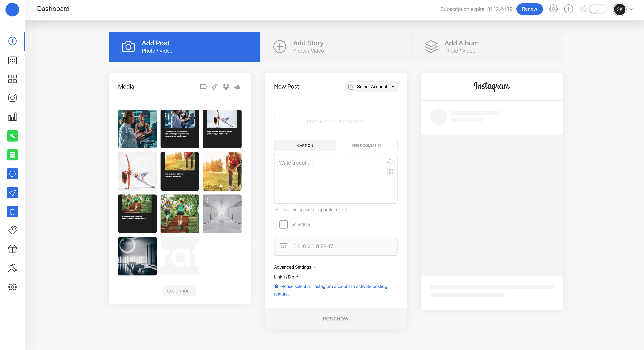The height and width of the screenshot is (350, 644).
Task: Open the gift box sidebar icon
Action: coord(12,249)
